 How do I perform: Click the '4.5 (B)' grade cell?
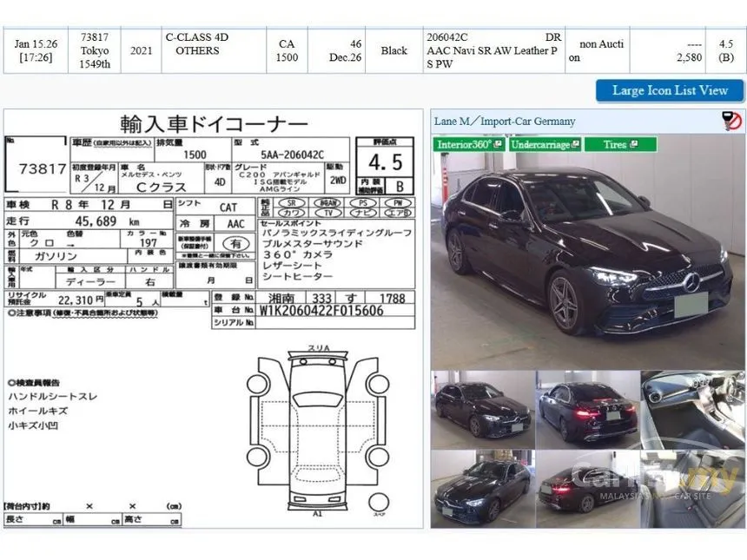tap(725, 50)
